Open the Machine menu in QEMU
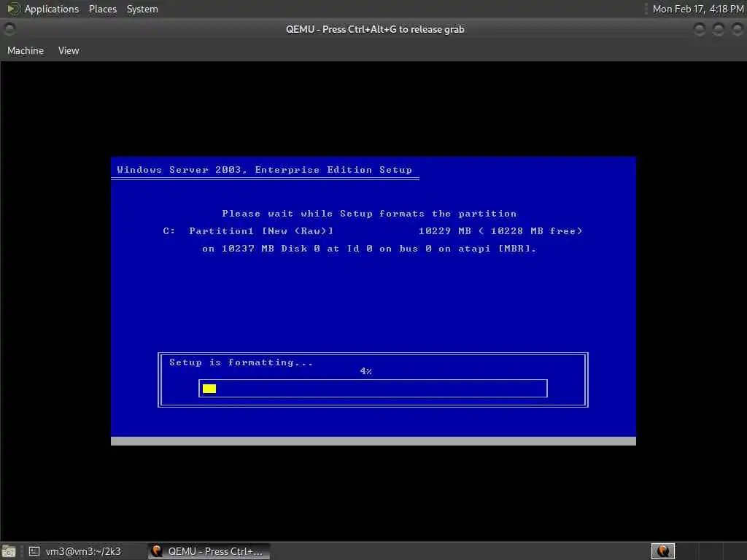747x560 pixels. 26,50
